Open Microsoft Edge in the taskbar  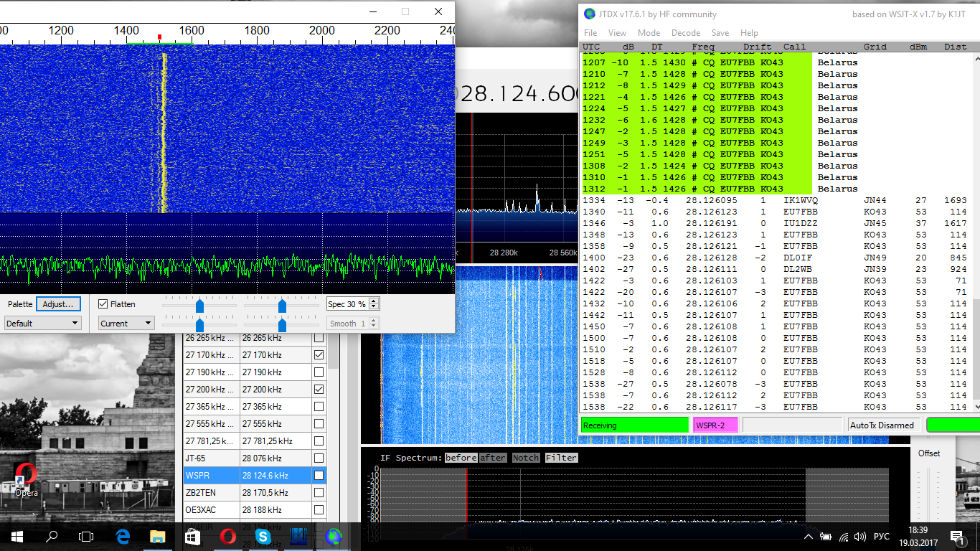(x=122, y=536)
